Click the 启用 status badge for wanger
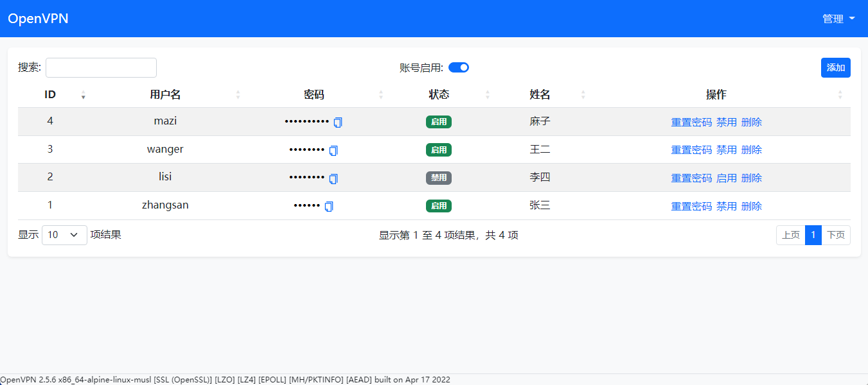The image size is (868, 385). pos(439,150)
